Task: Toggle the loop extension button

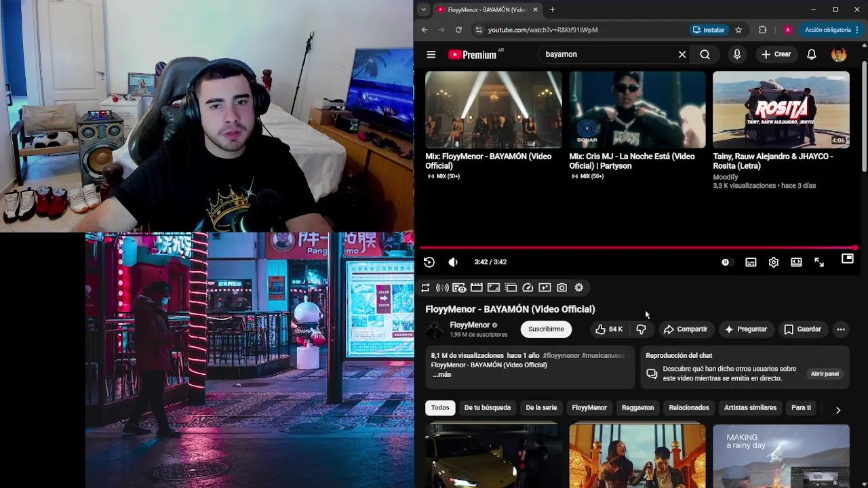Action: pos(425,288)
